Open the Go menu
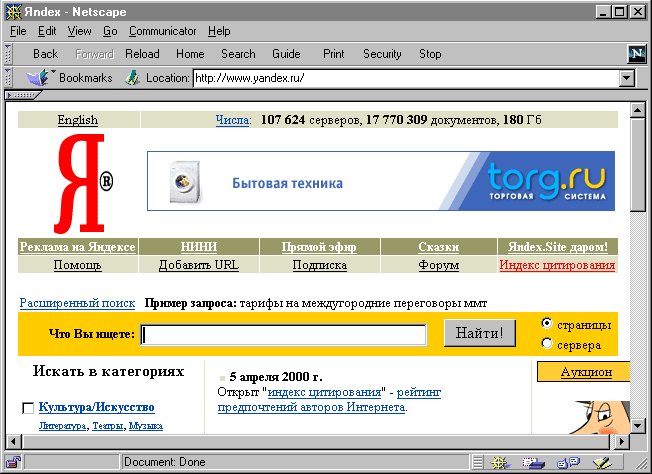The image size is (652, 474). [x=110, y=31]
